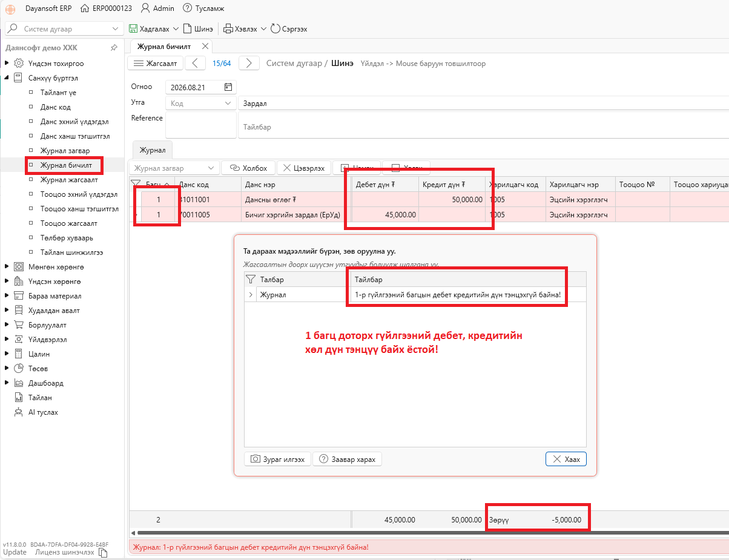Select the Худалдан авалт module icon

click(x=18, y=311)
